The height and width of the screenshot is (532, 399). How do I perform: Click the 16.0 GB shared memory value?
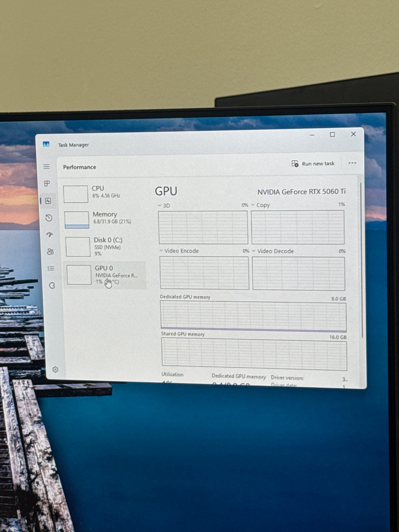[338, 337]
